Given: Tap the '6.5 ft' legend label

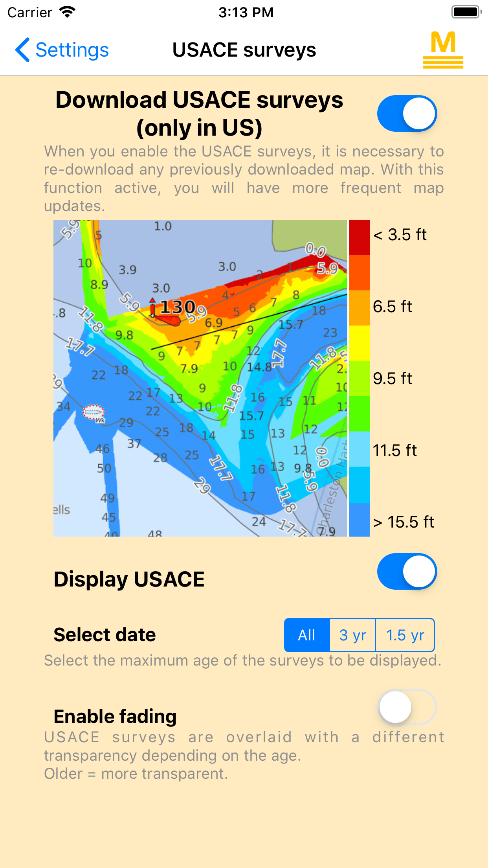Looking at the screenshot, I should 393,307.
